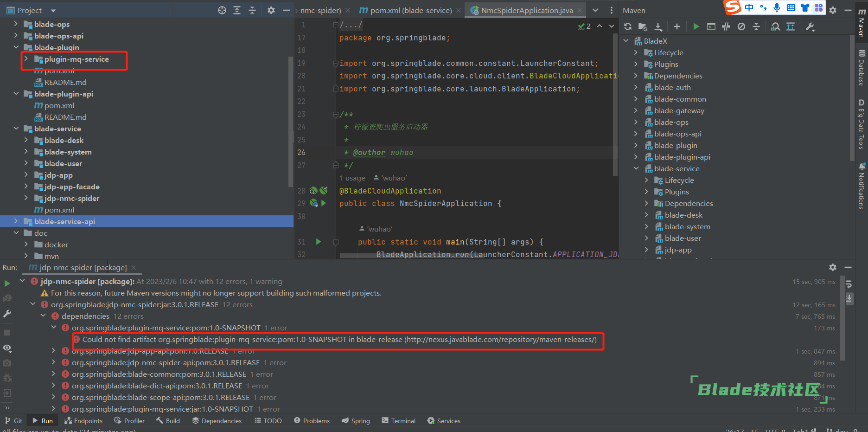Screen dimensions: 868x432
Task: Show hidden editor tabs dropdown
Action: pyautogui.click(x=595, y=10)
